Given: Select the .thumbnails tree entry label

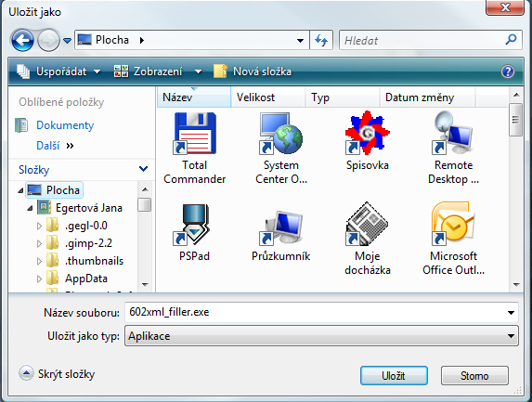Looking at the screenshot, I should [x=94, y=261].
